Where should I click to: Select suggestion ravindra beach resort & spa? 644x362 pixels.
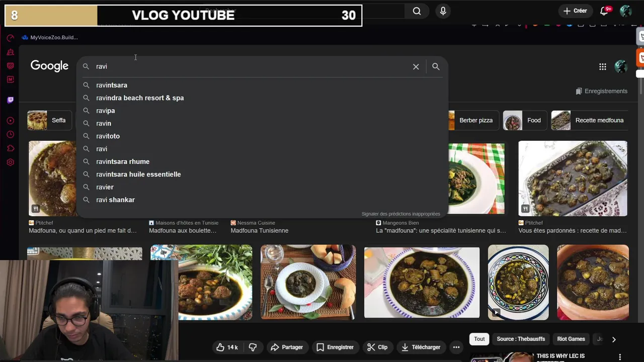(x=262, y=98)
